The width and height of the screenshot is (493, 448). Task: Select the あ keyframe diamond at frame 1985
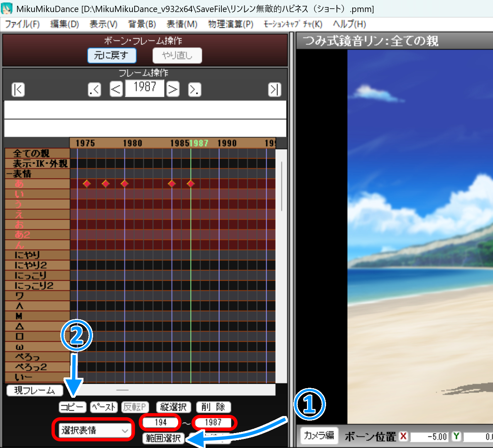[x=172, y=184]
